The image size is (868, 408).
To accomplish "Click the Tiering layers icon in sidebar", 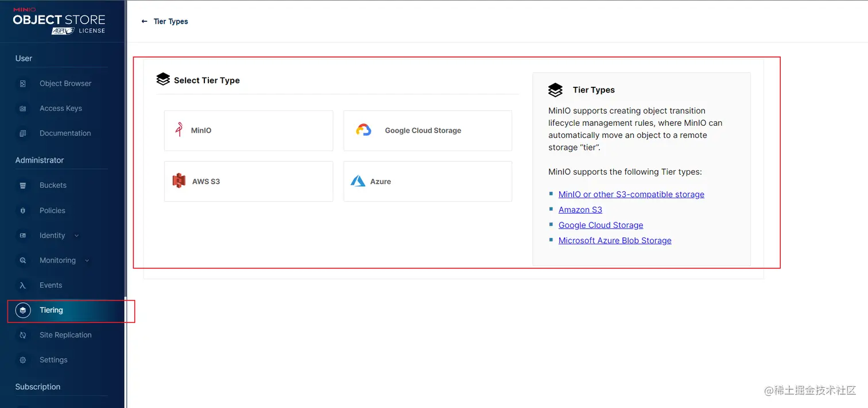I will click(x=23, y=310).
